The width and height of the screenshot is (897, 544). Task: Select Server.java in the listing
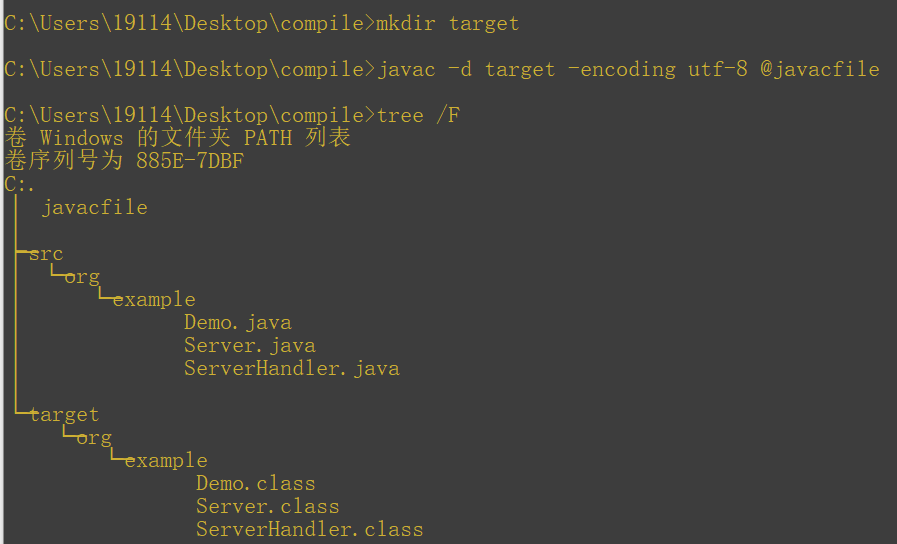tap(250, 346)
